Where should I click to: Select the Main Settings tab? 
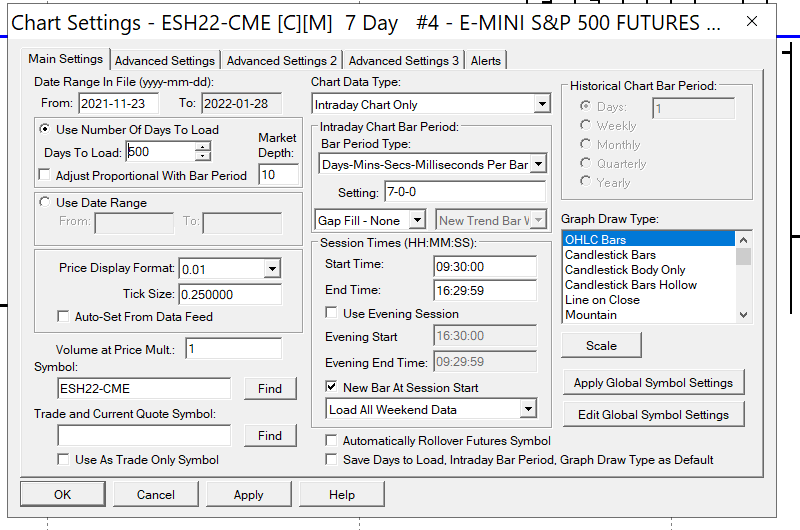pos(65,59)
